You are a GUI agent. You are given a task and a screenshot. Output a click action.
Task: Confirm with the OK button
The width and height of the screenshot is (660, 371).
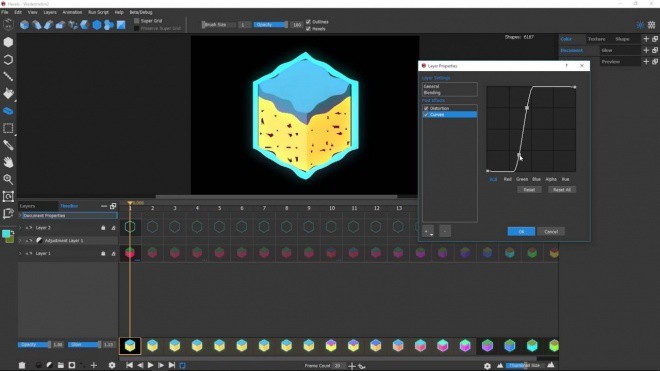pos(521,232)
